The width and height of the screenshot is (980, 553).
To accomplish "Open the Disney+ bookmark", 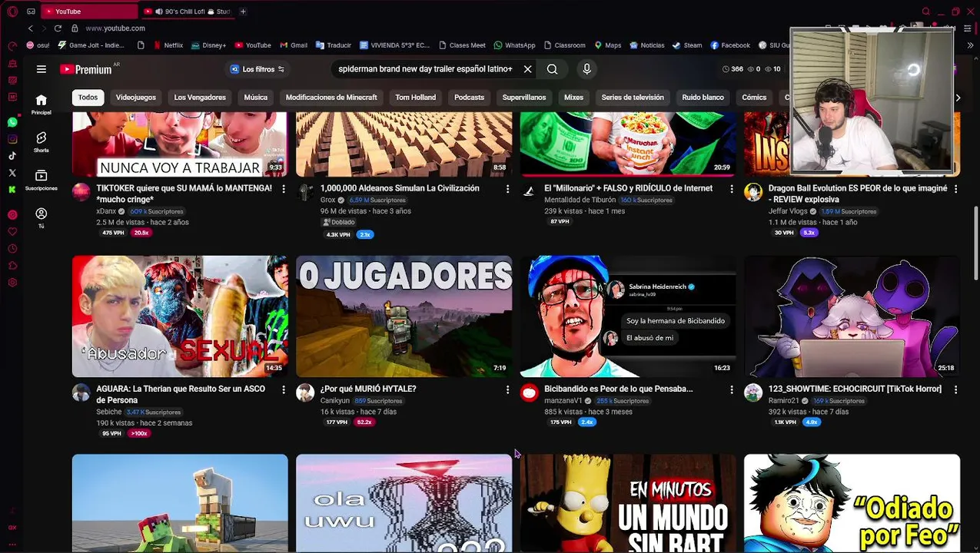I will click(209, 45).
